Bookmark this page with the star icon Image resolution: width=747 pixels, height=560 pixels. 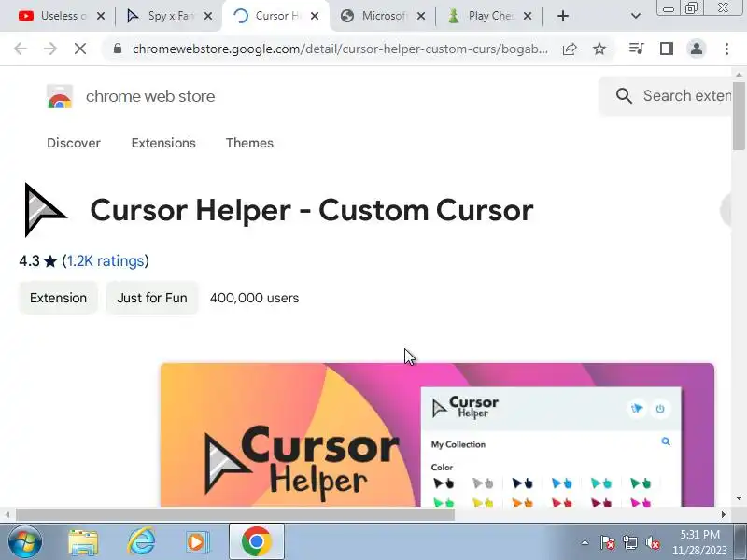point(599,49)
